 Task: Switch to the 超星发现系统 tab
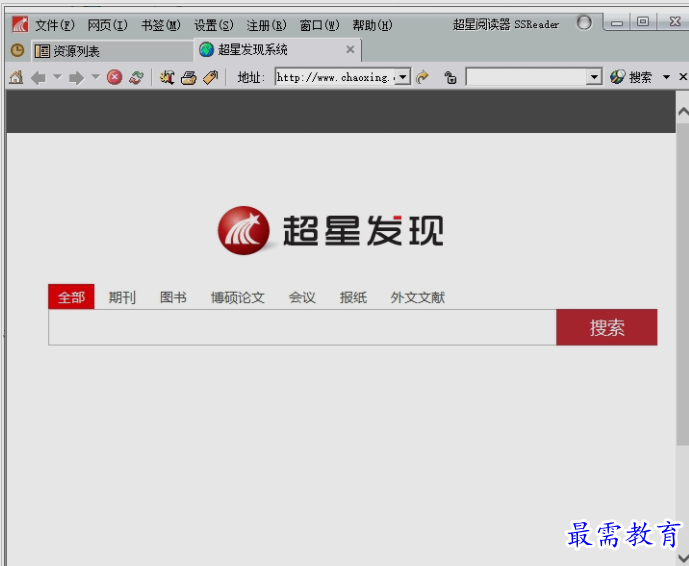click(278, 50)
